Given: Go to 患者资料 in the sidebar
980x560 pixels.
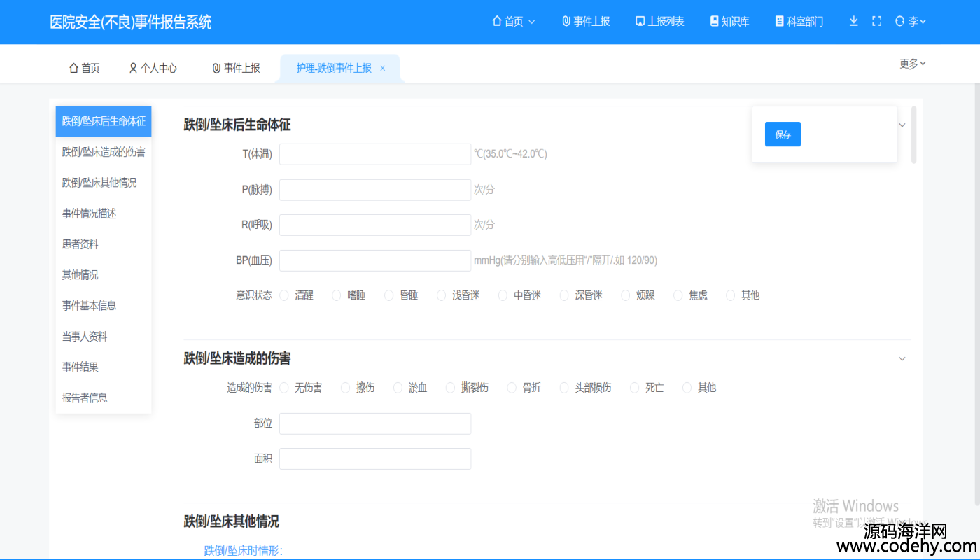Looking at the screenshot, I should 80,244.
